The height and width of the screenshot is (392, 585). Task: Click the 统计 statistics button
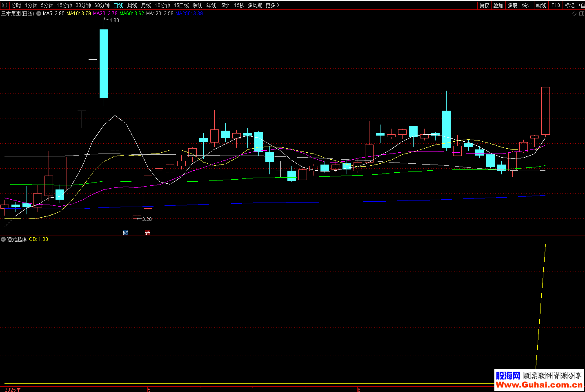[527, 5]
